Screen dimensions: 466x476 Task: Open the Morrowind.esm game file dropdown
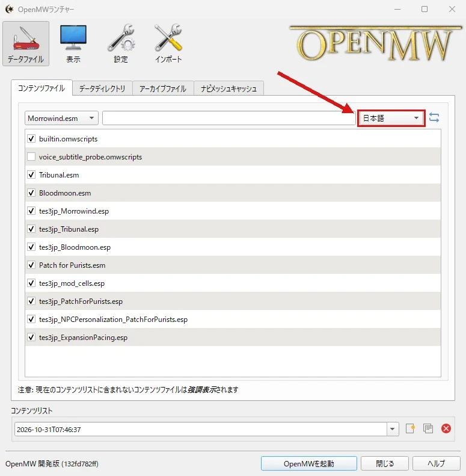coord(61,118)
